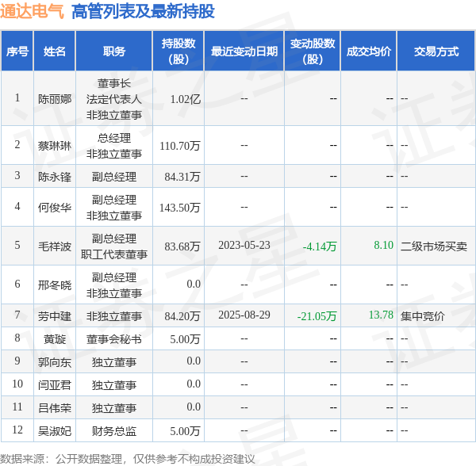Click the 职务 column header

point(113,52)
